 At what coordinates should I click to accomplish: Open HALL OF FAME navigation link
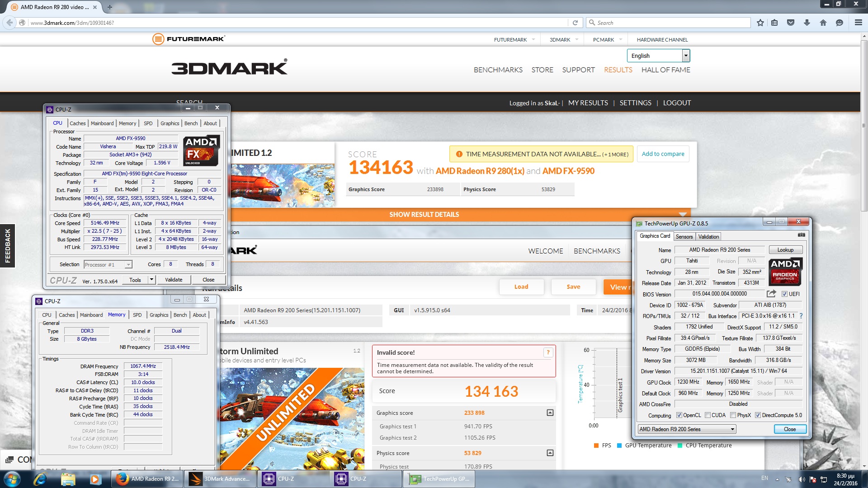(x=665, y=70)
